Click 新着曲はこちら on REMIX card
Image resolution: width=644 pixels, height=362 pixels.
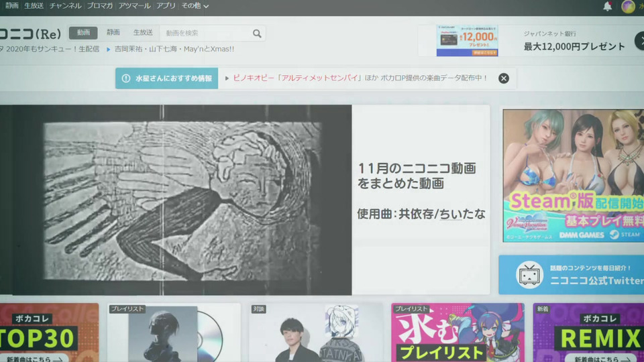click(x=602, y=359)
